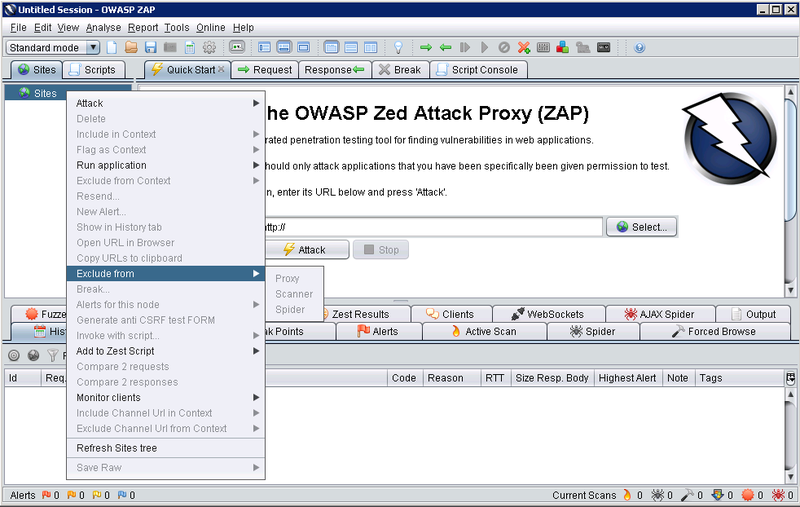Click the light bulb toolbar icon
Screen dimensions: 800x507
click(397, 47)
